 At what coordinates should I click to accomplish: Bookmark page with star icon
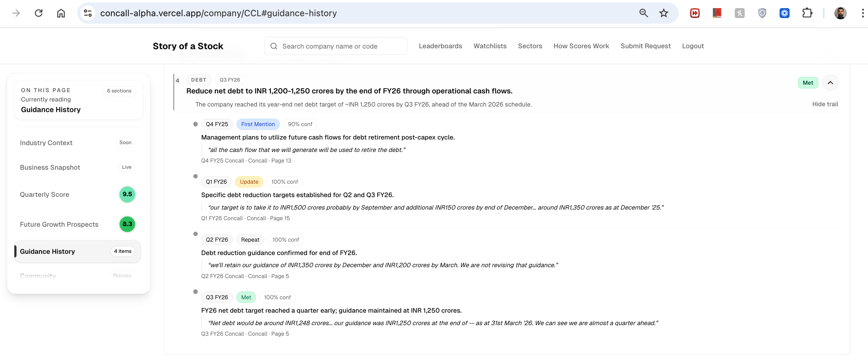[663, 13]
